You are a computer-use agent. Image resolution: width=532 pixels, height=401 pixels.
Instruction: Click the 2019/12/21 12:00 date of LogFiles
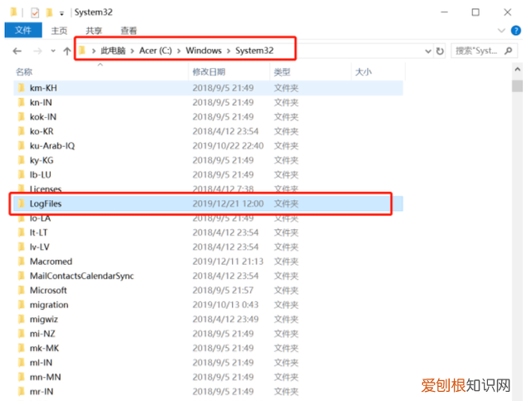click(x=228, y=203)
